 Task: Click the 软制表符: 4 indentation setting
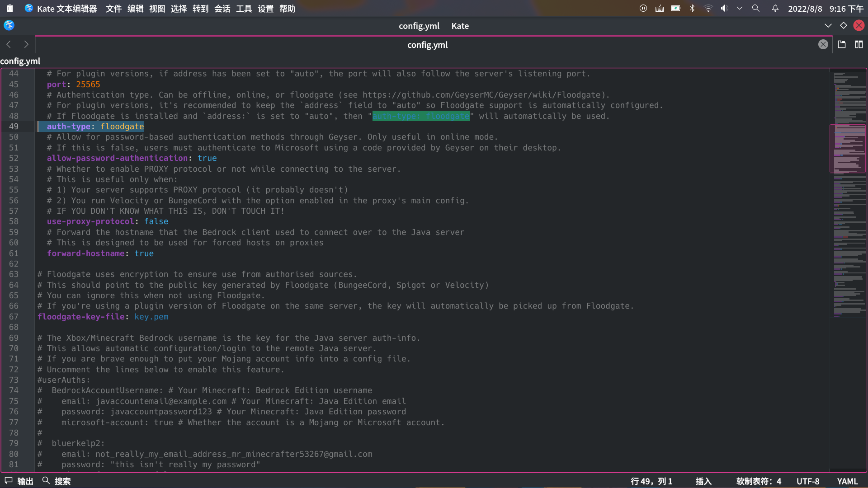point(758,481)
